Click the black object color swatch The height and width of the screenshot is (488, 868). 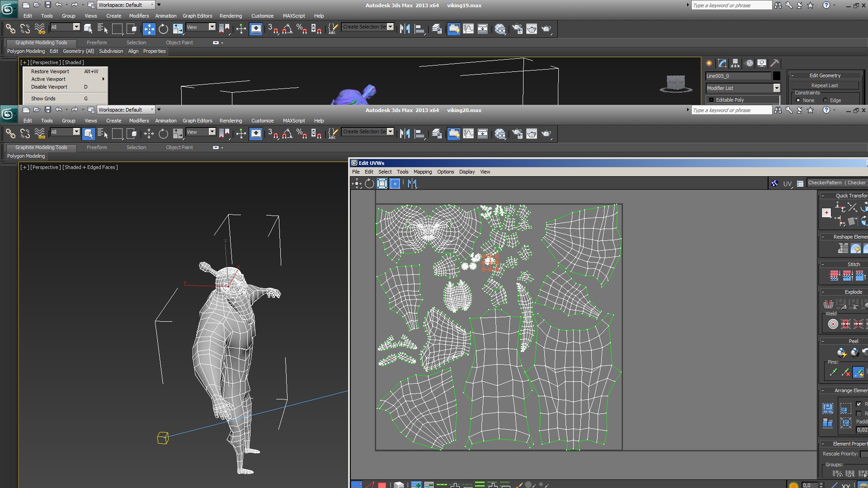[776, 76]
